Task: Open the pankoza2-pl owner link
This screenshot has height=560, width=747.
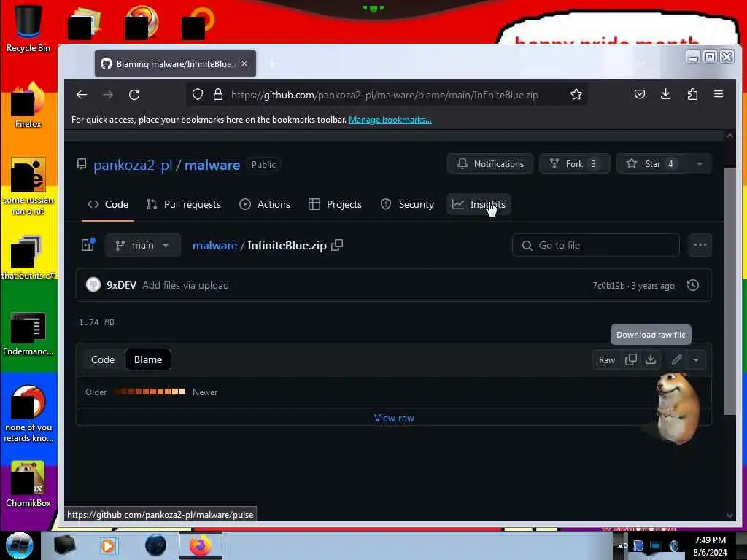Action: (133, 165)
